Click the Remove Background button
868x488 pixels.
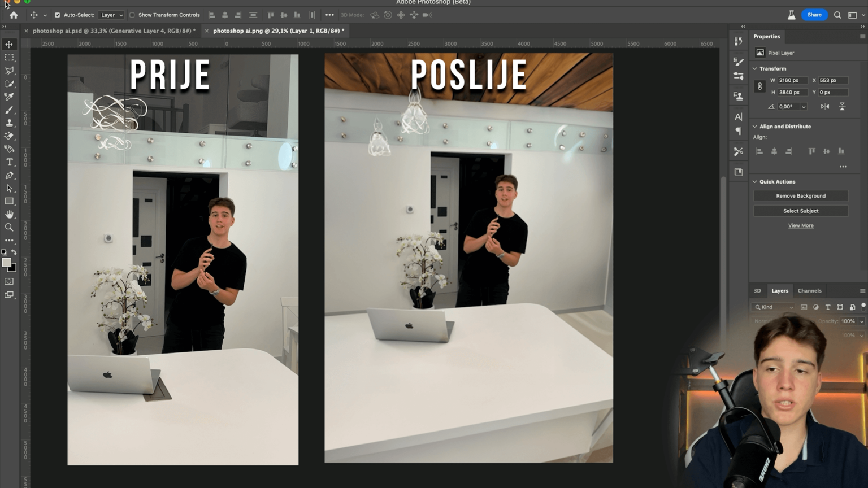[x=801, y=196]
